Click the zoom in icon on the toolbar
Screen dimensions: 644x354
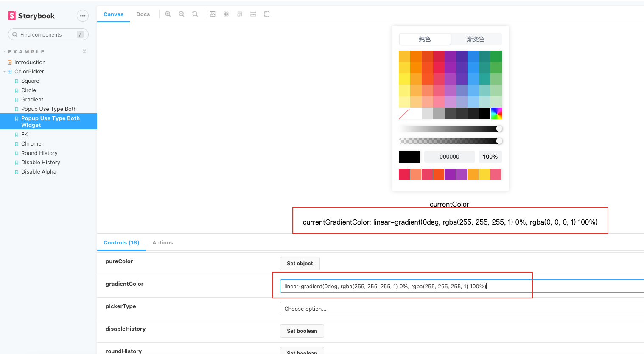[168, 14]
